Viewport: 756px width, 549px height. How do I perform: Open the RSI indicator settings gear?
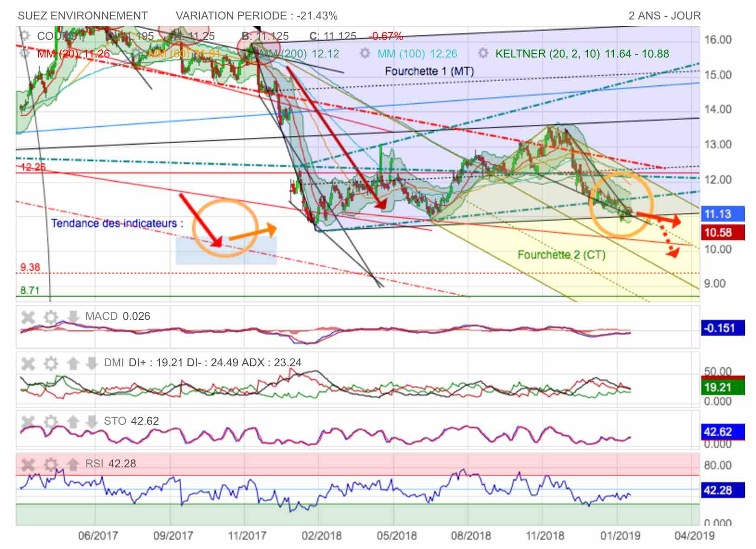51,464
